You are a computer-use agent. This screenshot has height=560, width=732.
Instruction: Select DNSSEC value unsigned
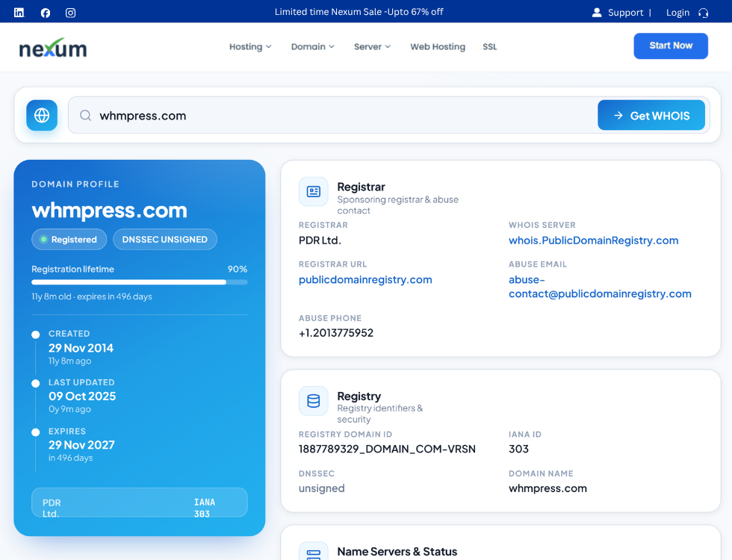point(322,488)
